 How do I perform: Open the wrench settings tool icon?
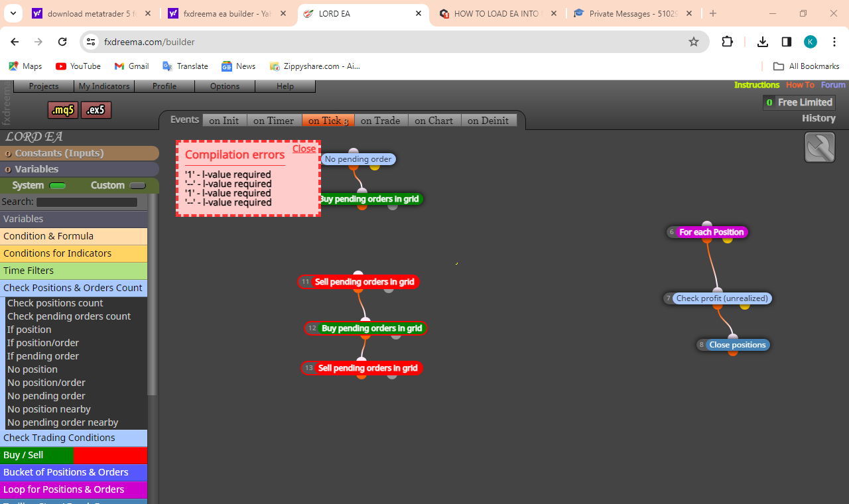click(x=820, y=147)
